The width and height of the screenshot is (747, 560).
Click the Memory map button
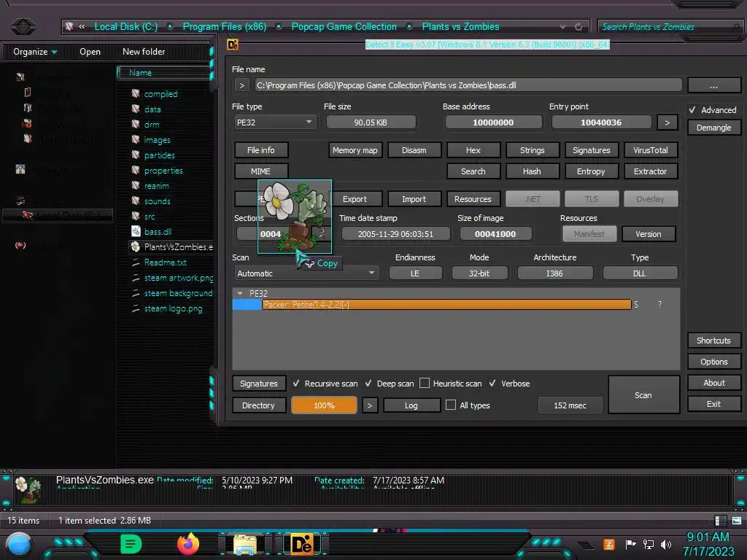pos(355,150)
